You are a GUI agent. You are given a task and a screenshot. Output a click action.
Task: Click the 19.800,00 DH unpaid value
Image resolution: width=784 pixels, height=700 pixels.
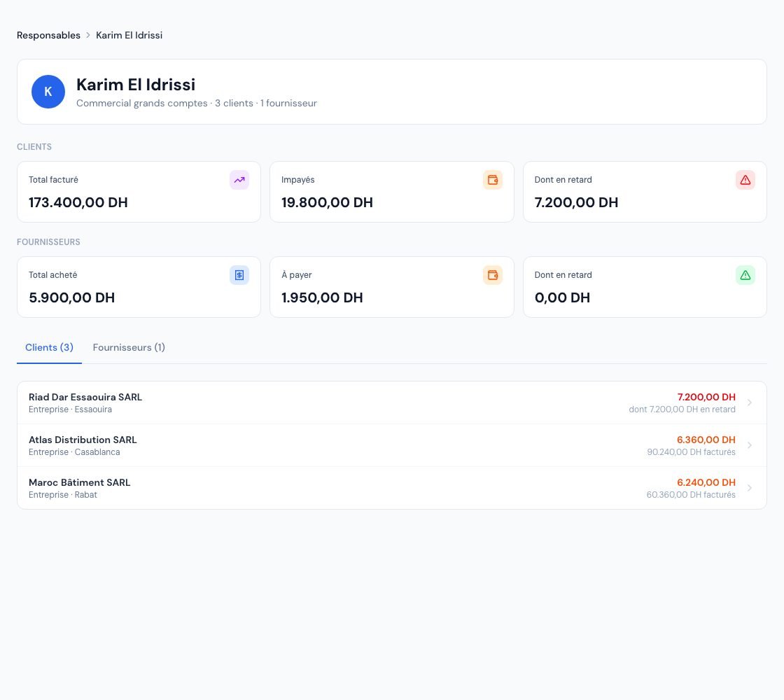coord(327,202)
